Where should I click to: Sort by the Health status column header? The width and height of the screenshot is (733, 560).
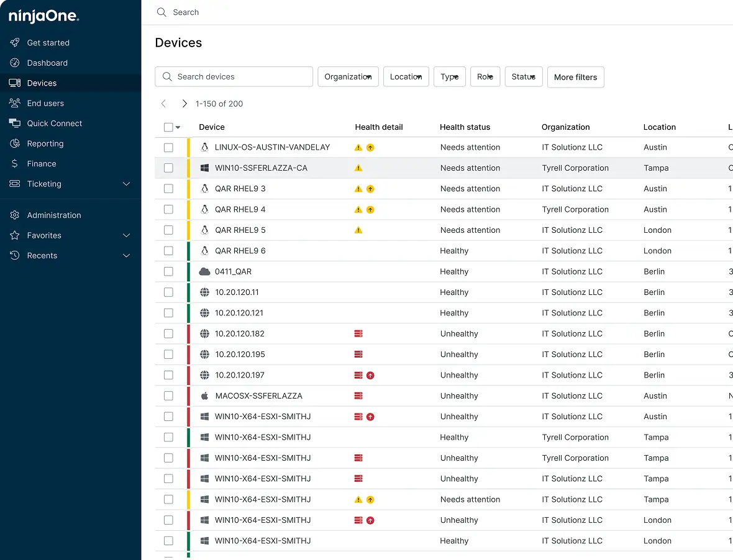click(x=465, y=127)
